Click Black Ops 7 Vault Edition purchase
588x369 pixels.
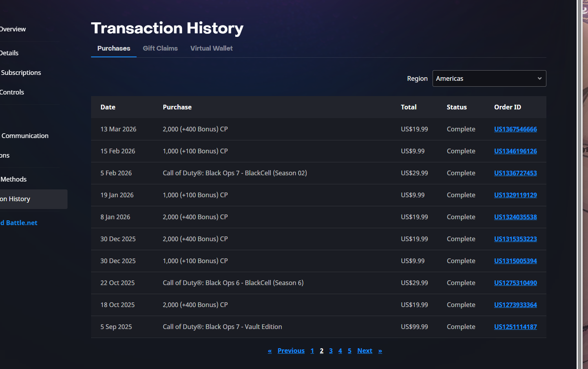(x=222, y=327)
